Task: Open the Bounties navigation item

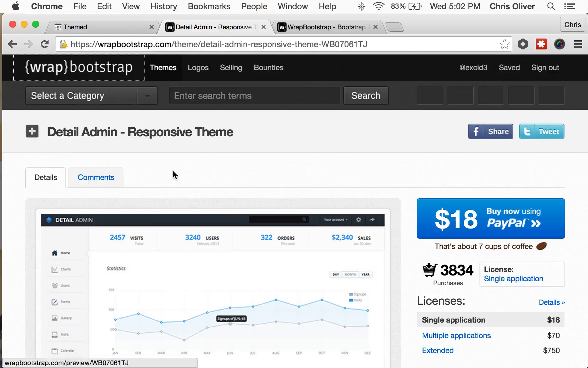Action: (268, 68)
